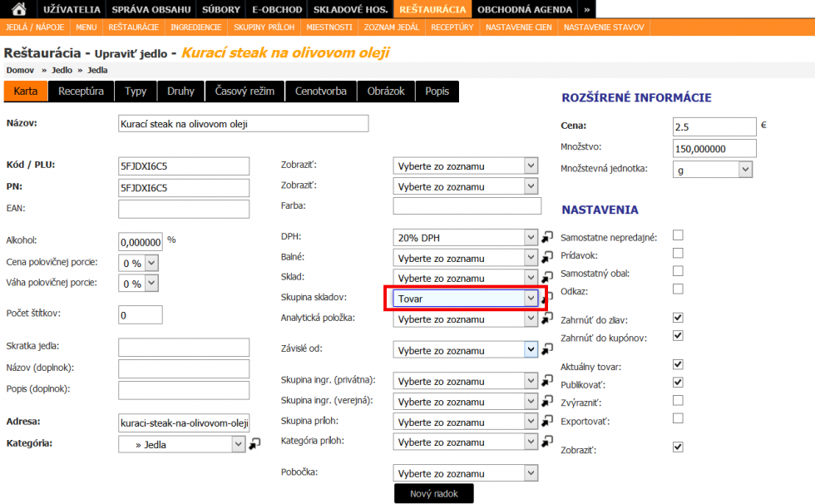Open the Skupina skladov dropdown showing Tovar
This screenshot has height=504, width=815.
(466, 298)
